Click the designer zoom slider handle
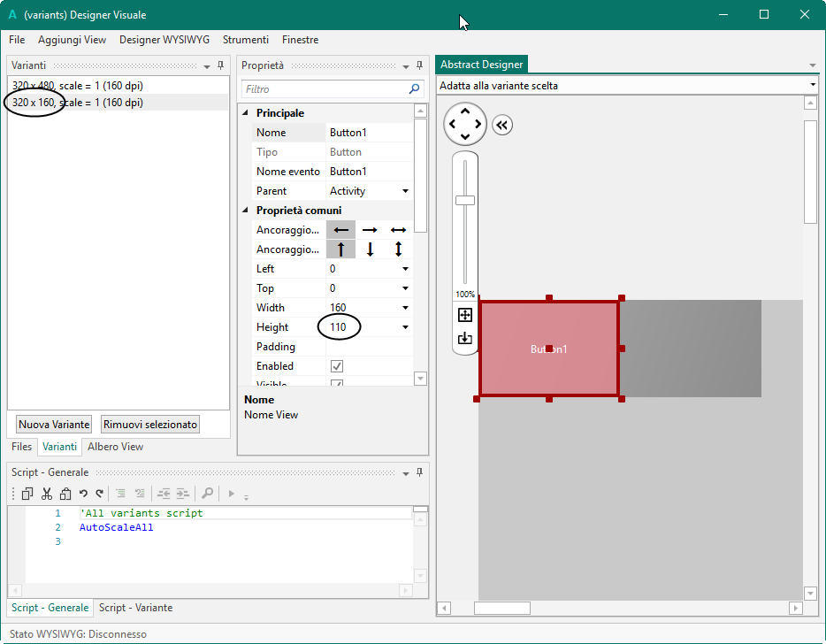826x644 pixels. point(465,200)
